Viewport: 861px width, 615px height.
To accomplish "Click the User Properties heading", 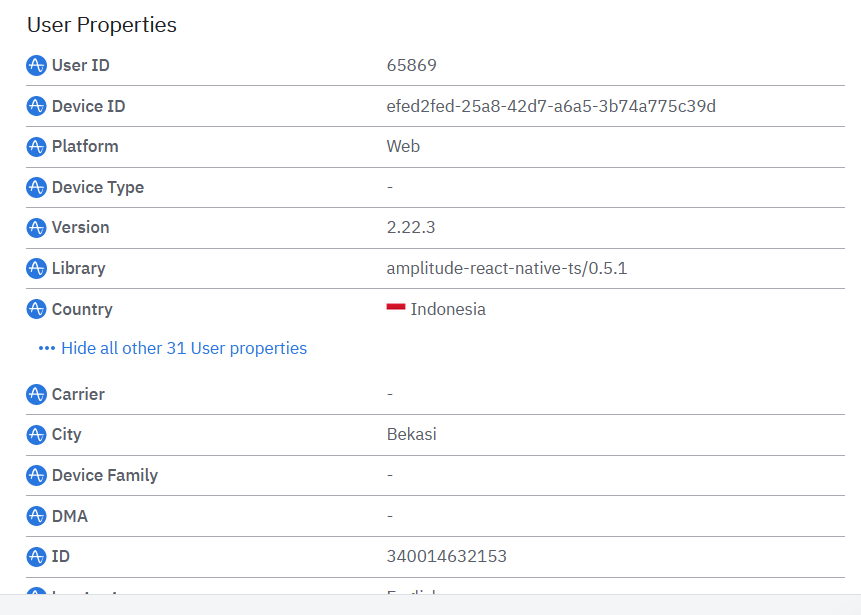I will point(101,25).
